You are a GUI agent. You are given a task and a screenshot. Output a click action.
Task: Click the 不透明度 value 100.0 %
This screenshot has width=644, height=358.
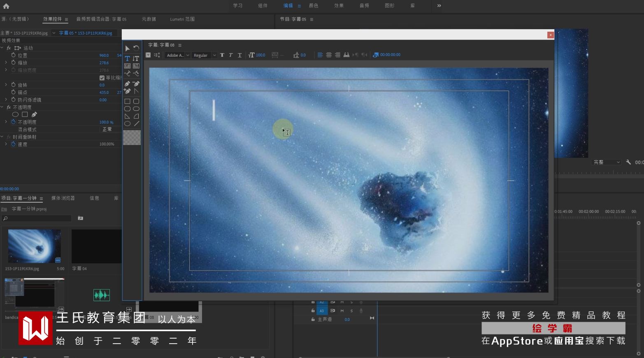pos(106,122)
